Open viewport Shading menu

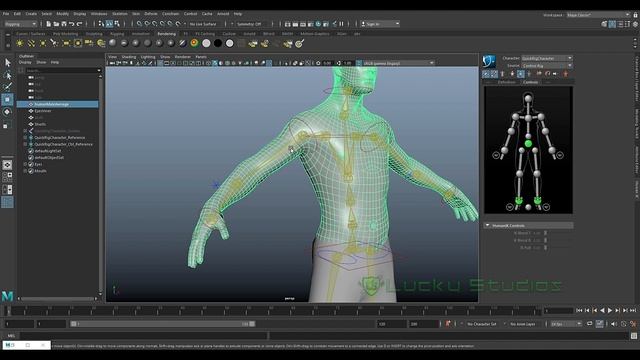click(x=129, y=57)
